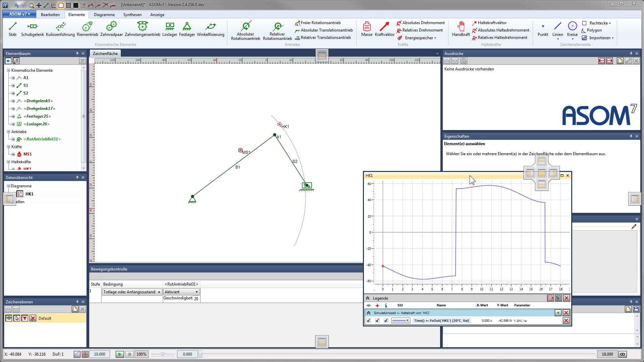Choose Absoluter Rotationsantrieb drive
The height and width of the screenshot is (362, 644).
[x=246, y=31]
